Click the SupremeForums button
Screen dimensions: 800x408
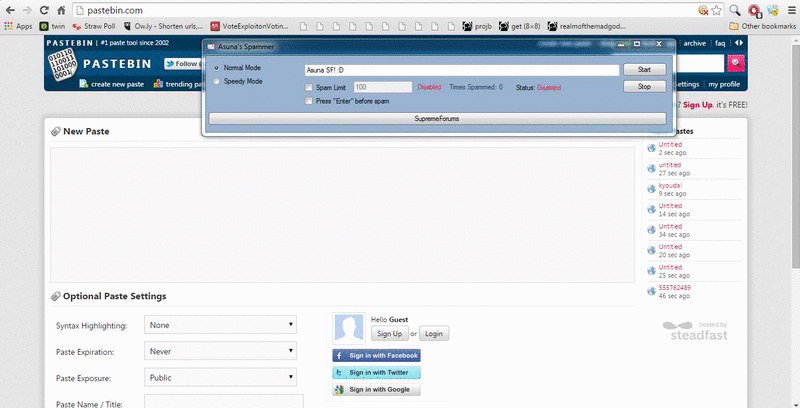[437, 118]
